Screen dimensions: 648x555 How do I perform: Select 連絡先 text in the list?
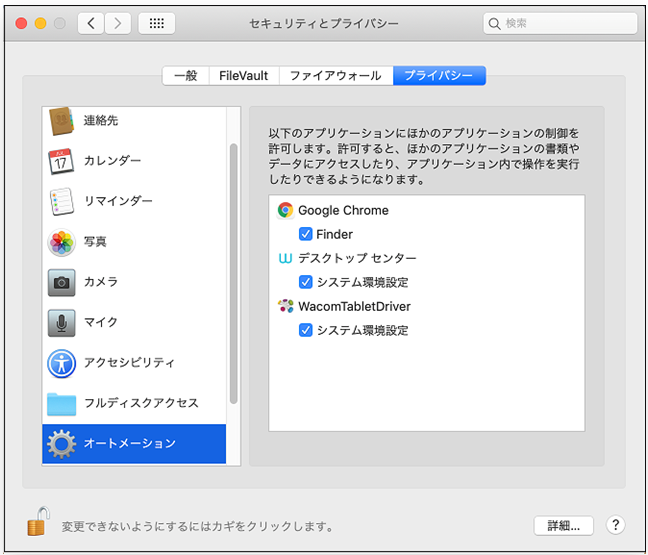point(101,121)
